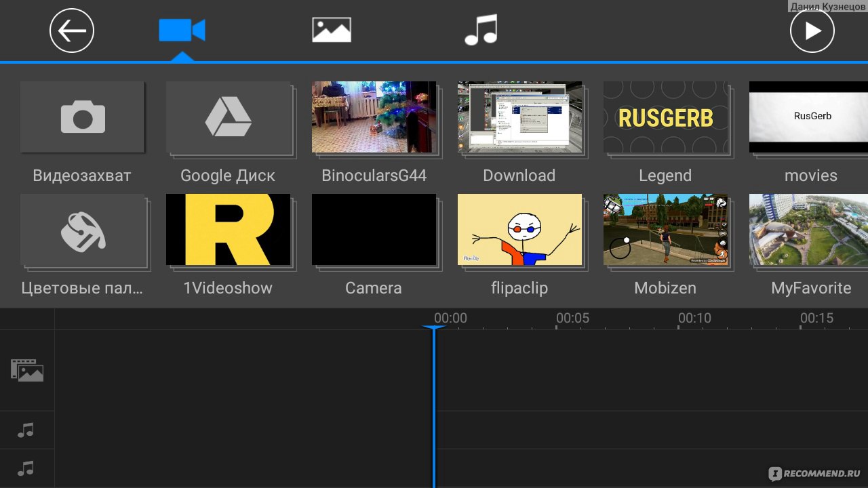Click the Google Диск label
Image resolution: width=868 pixels, height=488 pixels.
228,176
